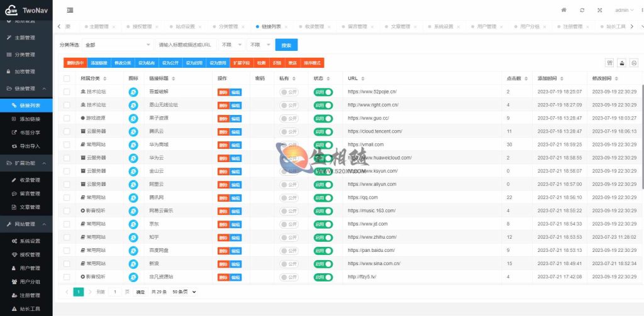
Task: Sort by the URL column arrows
Action: [363, 79]
